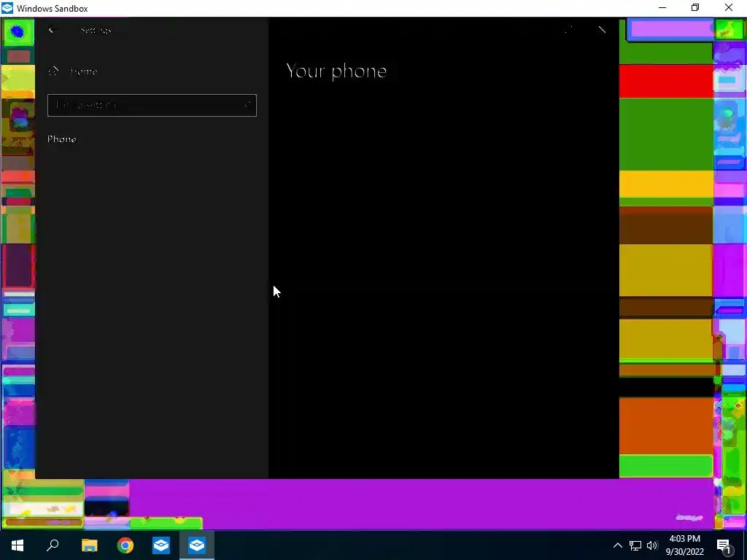Image resolution: width=747 pixels, height=560 pixels.
Task: Open taskbar Search
Action: coord(53,545)
